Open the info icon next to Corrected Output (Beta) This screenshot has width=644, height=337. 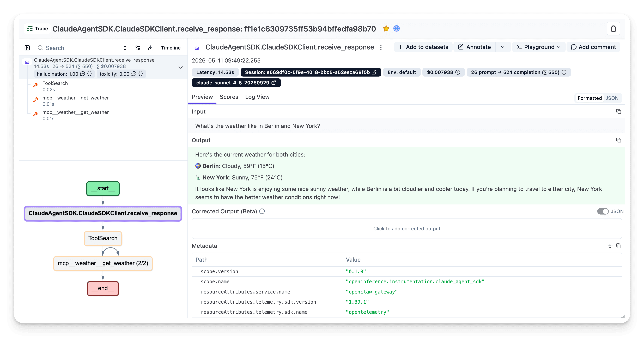262,211
